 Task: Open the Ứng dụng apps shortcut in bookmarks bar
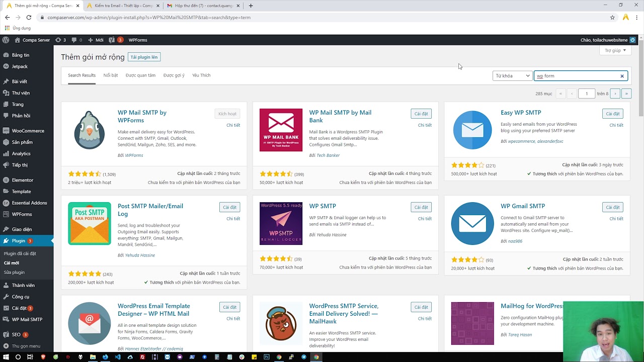click(18, 28)
